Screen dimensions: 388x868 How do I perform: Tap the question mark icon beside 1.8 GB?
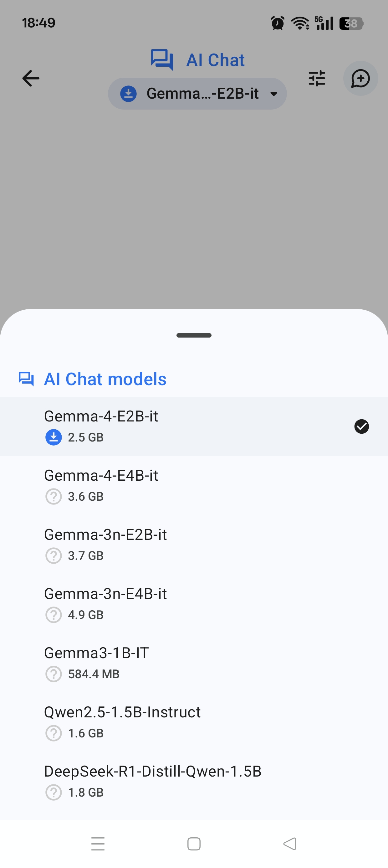click(54, 793)
